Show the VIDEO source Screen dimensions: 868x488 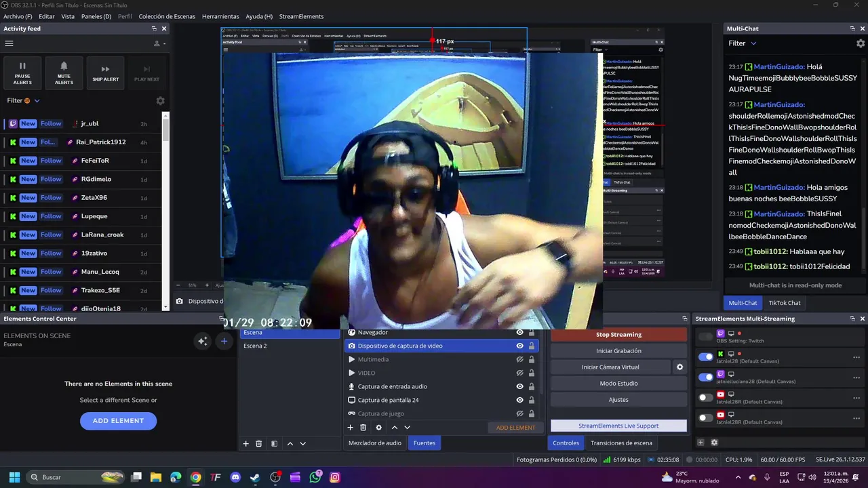click(519, 373)
